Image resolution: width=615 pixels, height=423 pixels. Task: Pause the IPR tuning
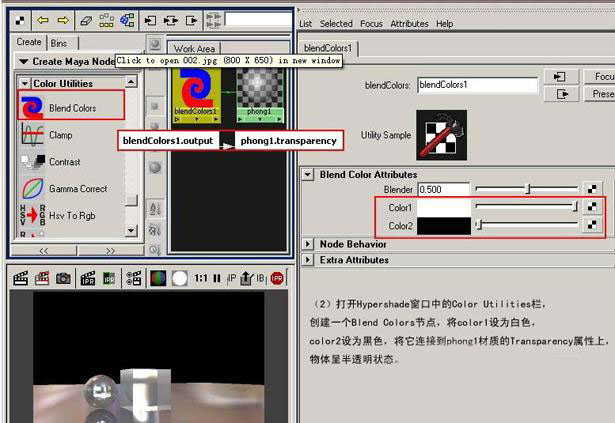tap(217, 279)
